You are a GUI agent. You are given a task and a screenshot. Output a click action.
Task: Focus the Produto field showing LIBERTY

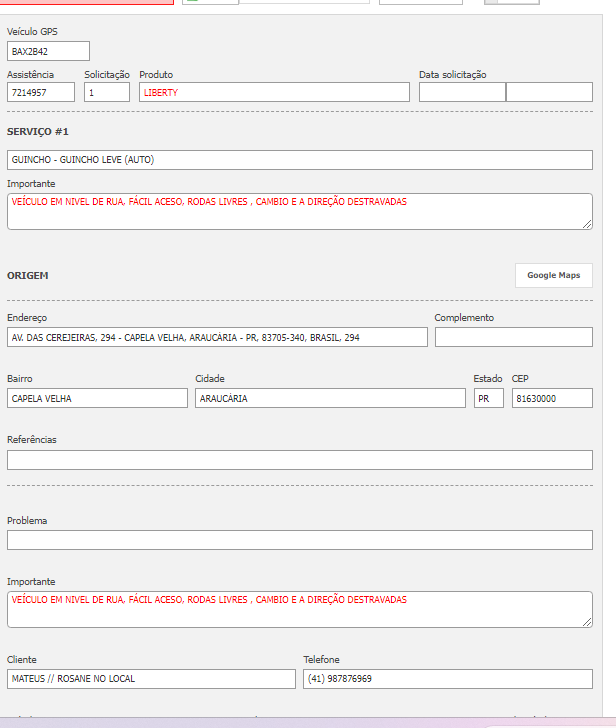coord(274,92)
